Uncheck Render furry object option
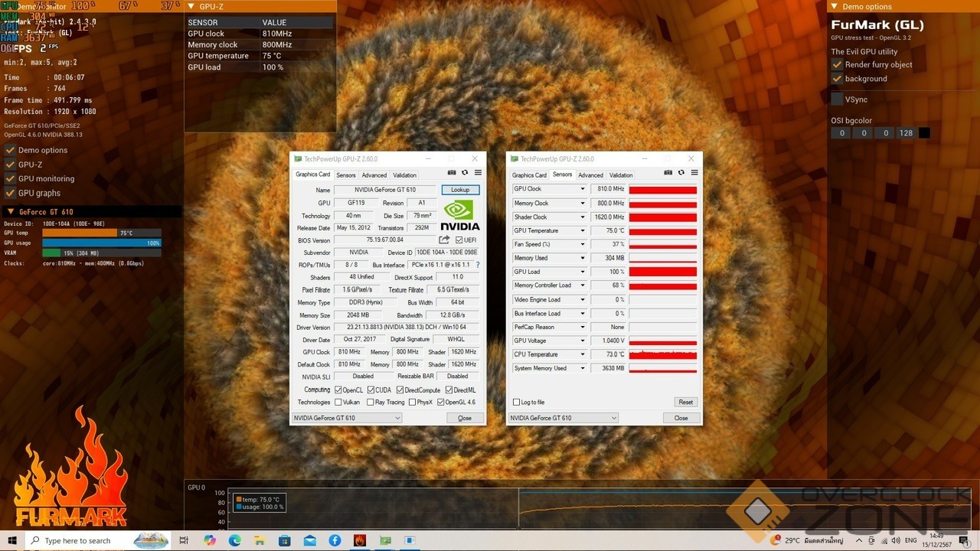The height and width of the screenshot is (551, 980). [837, 65]
